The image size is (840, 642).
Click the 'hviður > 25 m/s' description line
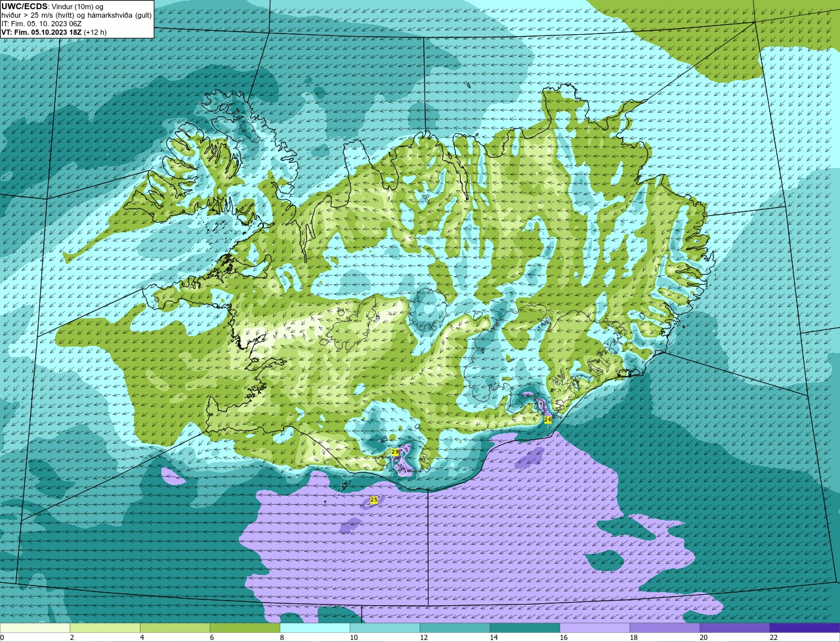[x=76, y=15]
